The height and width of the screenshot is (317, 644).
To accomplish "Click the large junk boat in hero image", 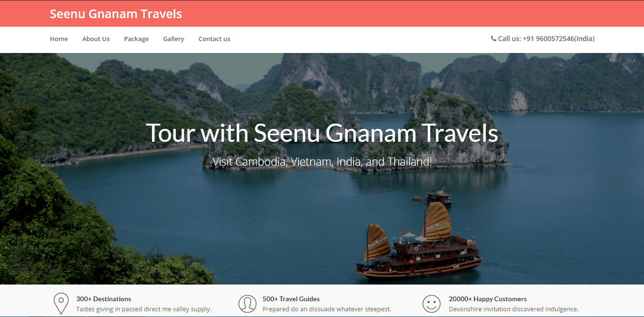I will (419, 243).
